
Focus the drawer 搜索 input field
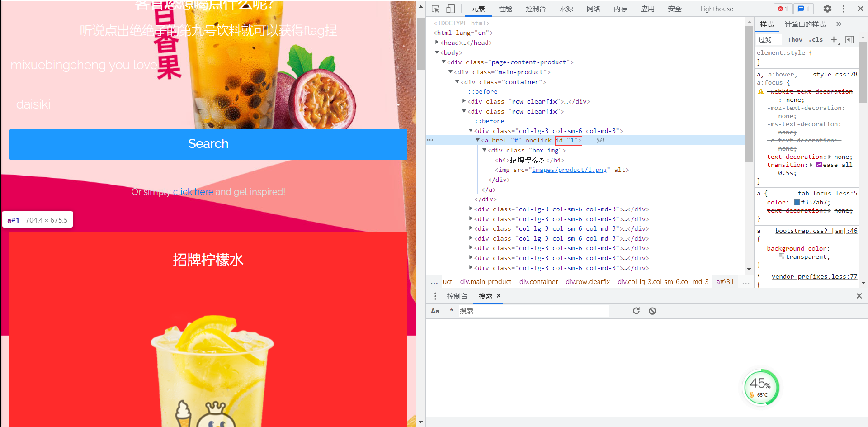click(533, 311)
